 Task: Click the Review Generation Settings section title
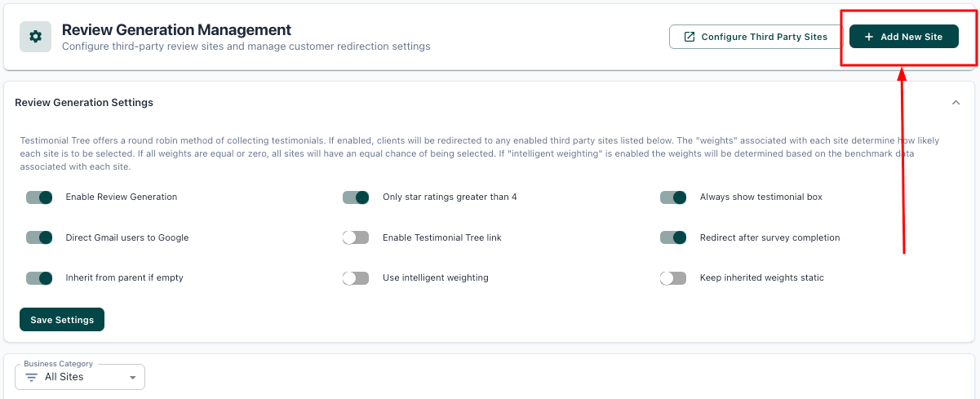(x=84, y=103)
